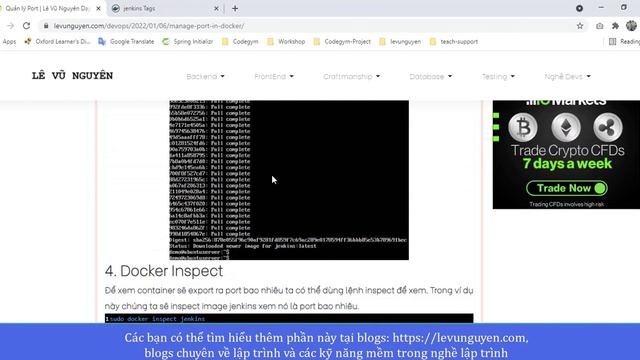Expand the Database menu
Screen dimensions: 640x360
coord(431,76)
